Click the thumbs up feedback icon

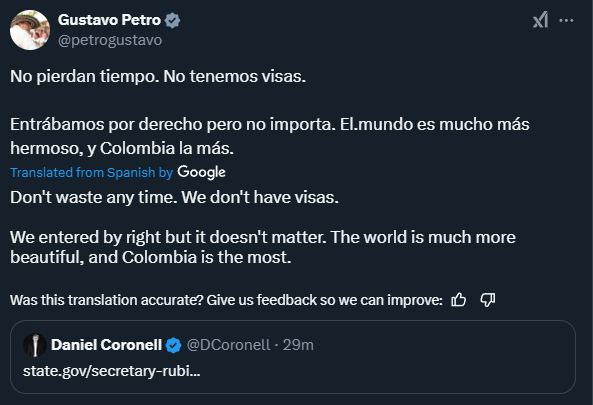coord(459,300)
